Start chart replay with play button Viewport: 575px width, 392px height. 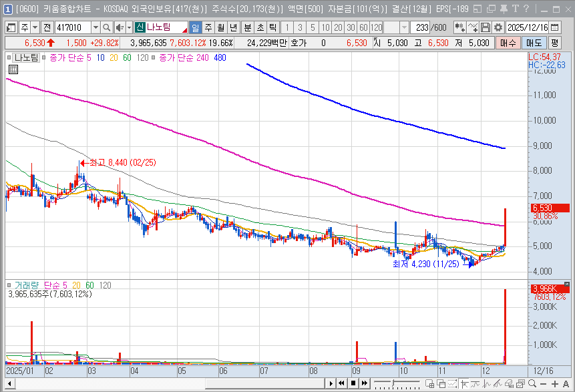click(x=331, y=383)
